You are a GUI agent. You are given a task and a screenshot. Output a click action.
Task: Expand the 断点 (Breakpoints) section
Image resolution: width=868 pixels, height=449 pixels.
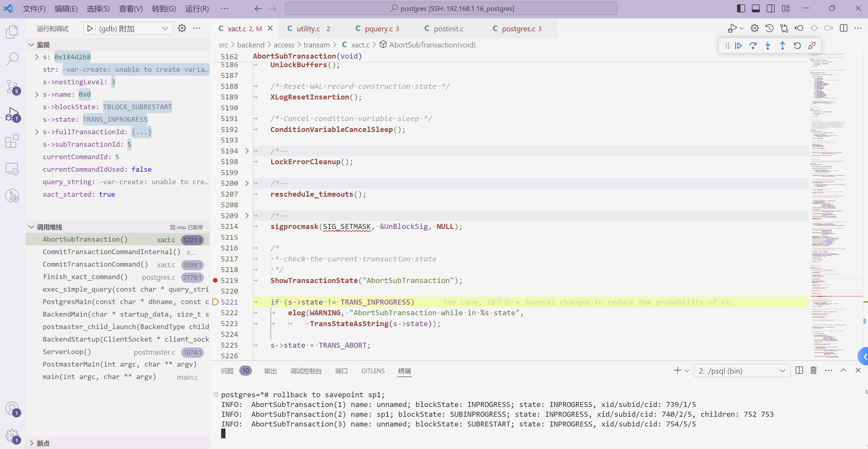pos(31,443)
